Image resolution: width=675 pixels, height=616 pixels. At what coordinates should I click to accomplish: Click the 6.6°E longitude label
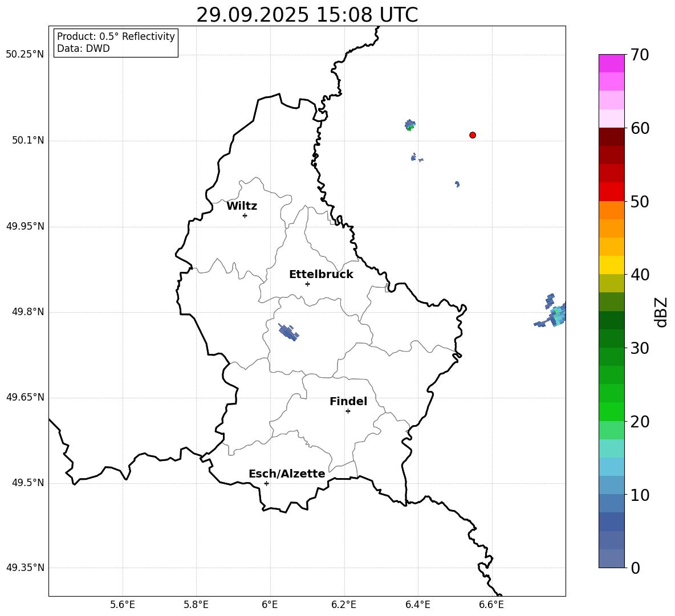point(491,605)
